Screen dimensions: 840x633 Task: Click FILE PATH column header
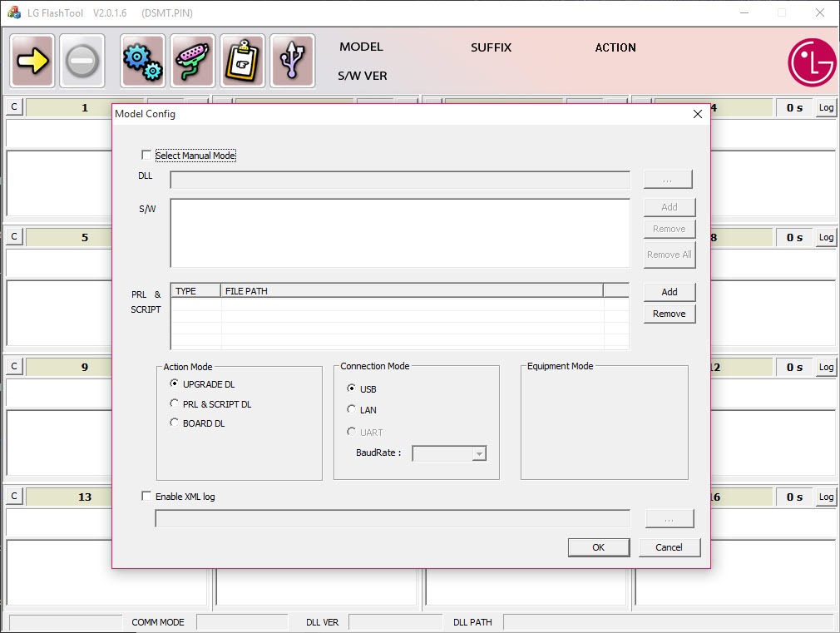tap(412, 291)
